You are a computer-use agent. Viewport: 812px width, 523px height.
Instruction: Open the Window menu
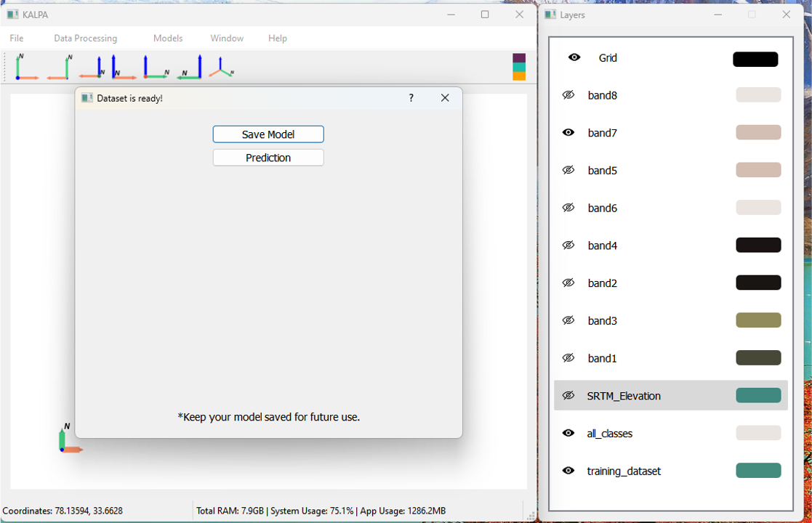coord(227,38)
